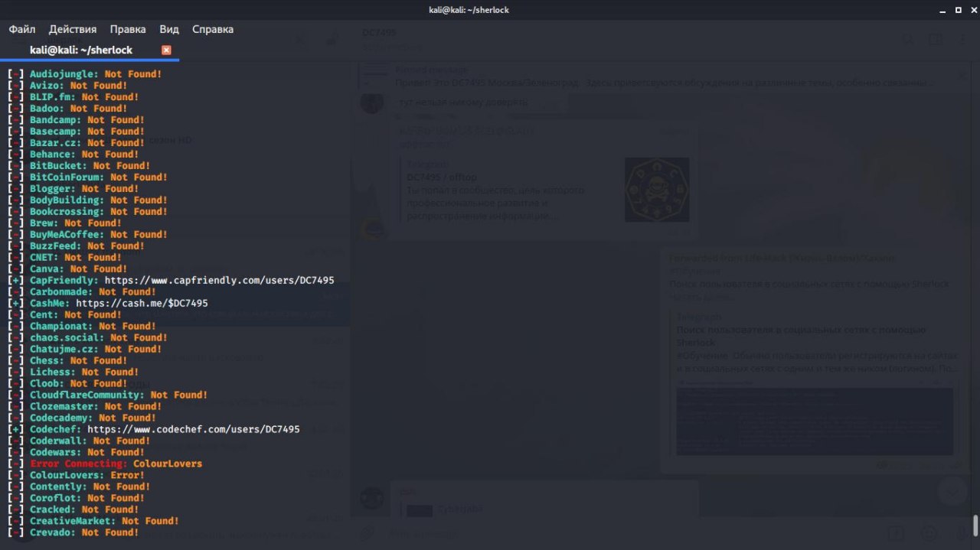Click the Telegram pinned message bar

coord(658,76)
